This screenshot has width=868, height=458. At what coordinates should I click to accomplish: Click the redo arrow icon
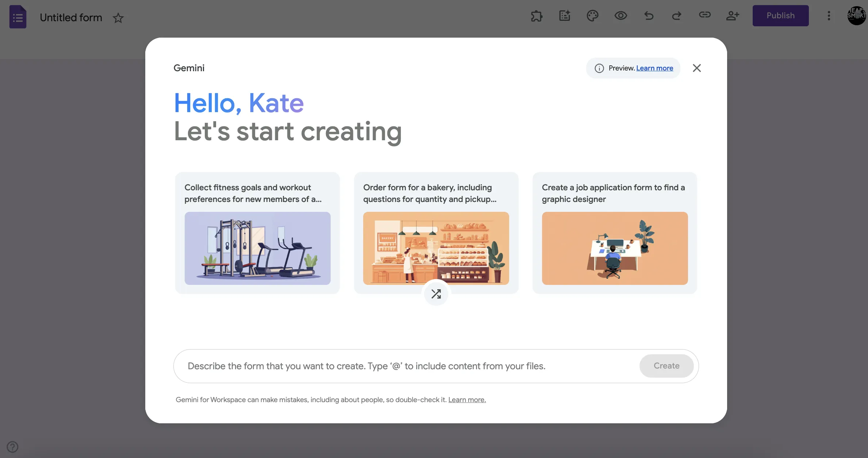677,16
